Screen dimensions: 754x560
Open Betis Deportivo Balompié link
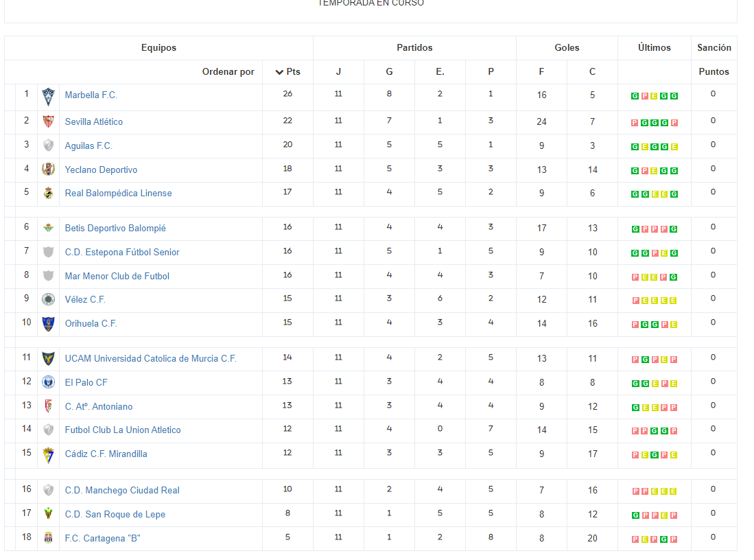tap(115, 228)
